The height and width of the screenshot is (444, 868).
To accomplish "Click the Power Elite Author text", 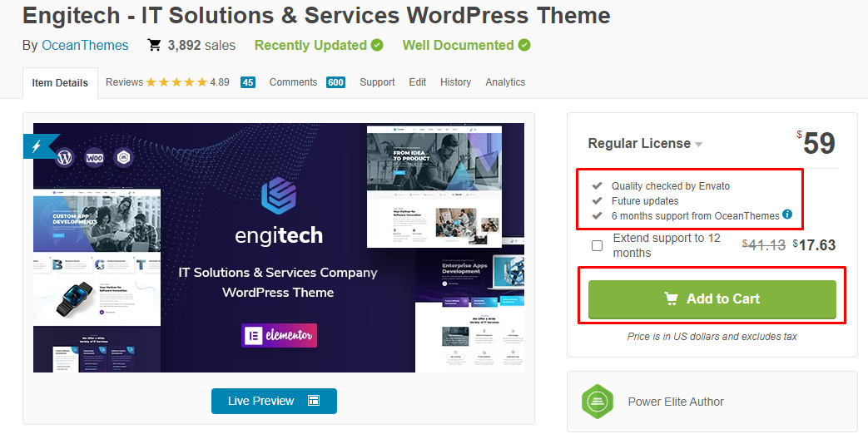I will (676, 402).
